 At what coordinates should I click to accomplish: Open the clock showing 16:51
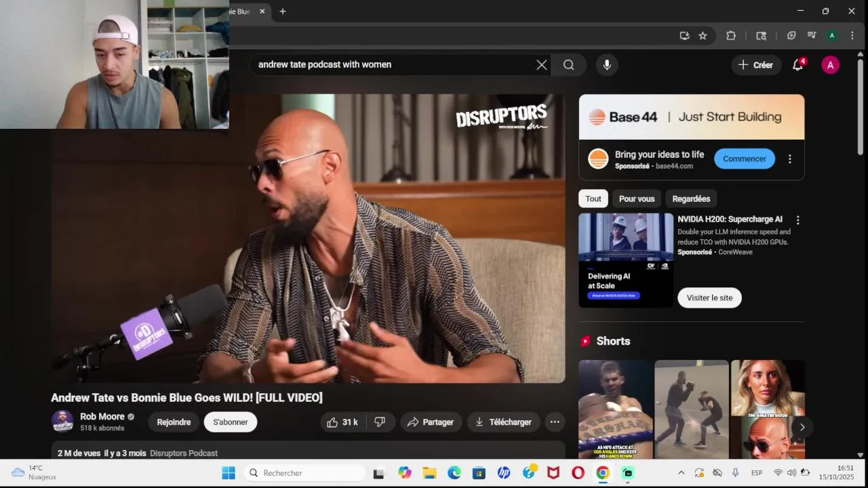coord(836,472)
